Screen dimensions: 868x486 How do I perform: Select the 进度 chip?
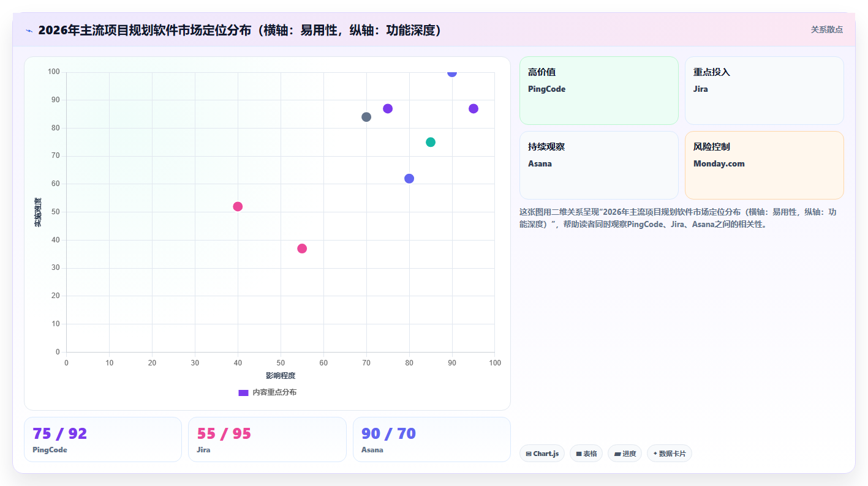coord(625,454)
